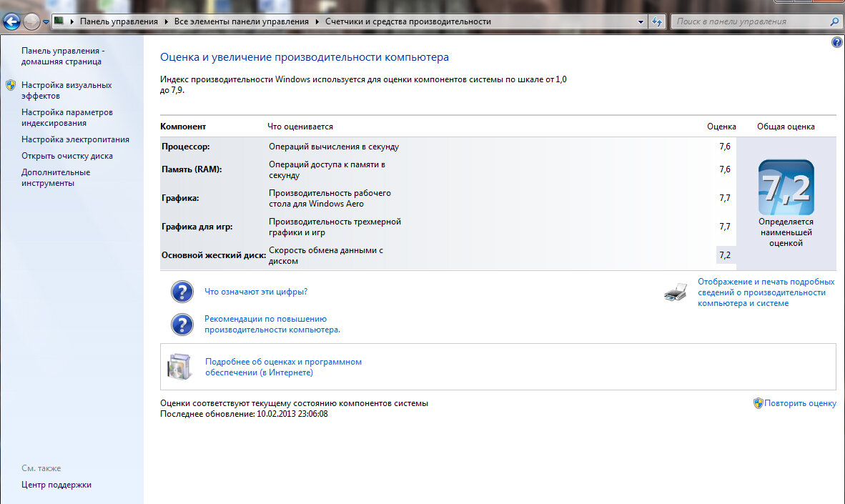
Task: Open Настройка электропитания link
Action: coord(76,139)
